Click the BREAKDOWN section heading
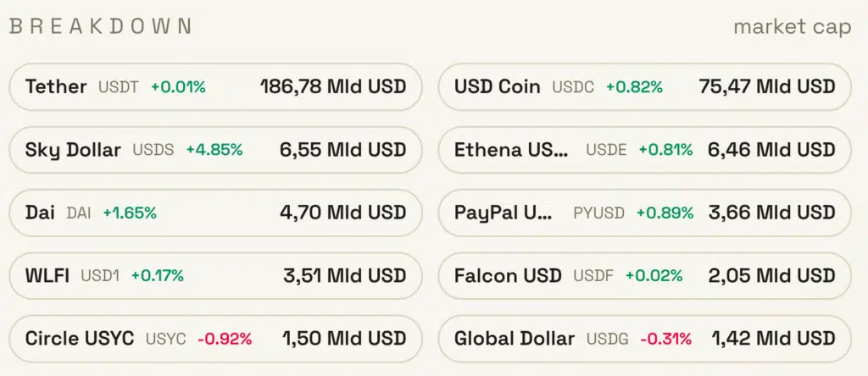The height and width of the screenshot is (376, 868). pyautogui.click(x=100, y=27)
